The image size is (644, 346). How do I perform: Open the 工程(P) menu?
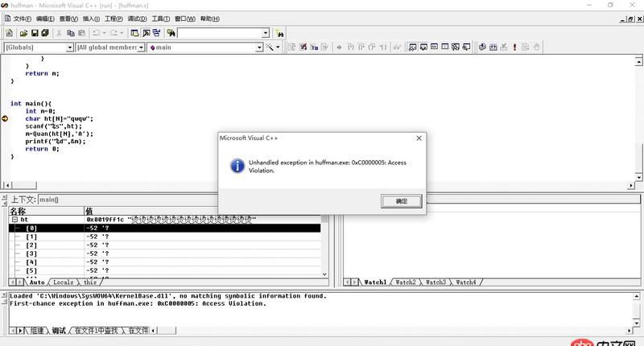click(114, 19)
